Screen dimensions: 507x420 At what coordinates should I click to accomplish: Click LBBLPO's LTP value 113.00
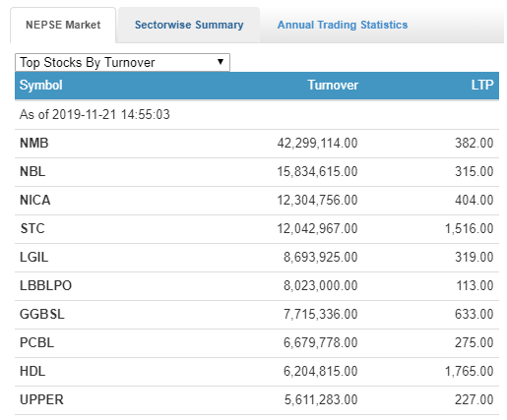(475, 286)
